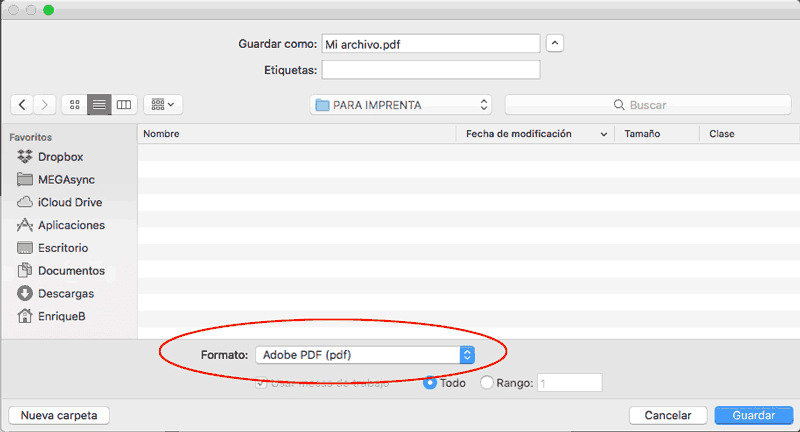Image resolution: width=800 pixels, height=432 pixels.
Task: Open Escritorio in the sidebar
Action: [x=52, y=248]
